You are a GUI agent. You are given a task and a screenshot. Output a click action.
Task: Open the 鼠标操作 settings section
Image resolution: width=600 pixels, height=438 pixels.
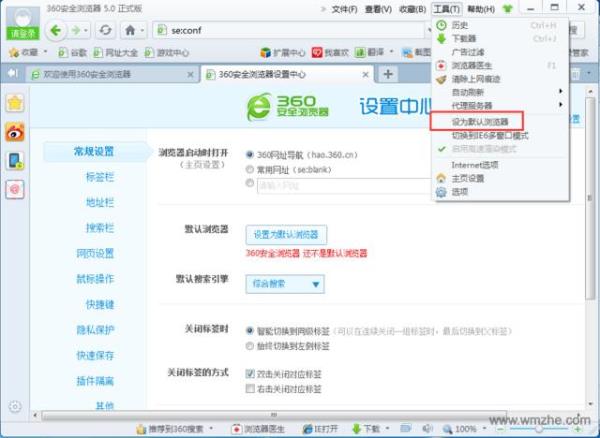point(95,279)
